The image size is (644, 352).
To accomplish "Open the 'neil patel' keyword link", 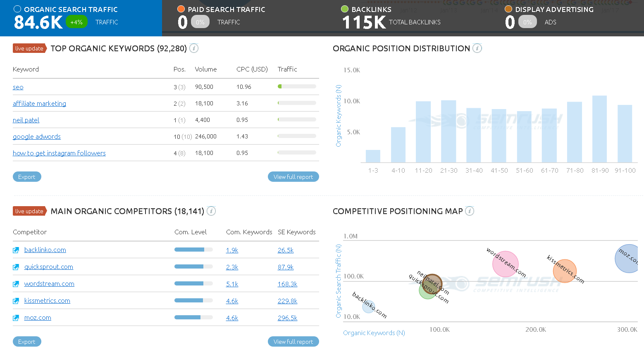I will click(x=26, y=120).
